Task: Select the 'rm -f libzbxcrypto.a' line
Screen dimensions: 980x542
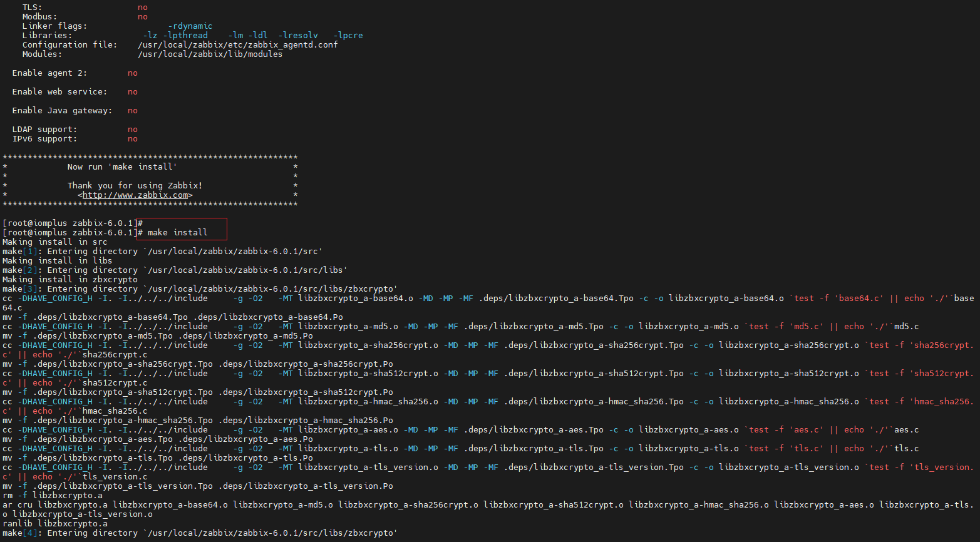Action: point(53,496)
